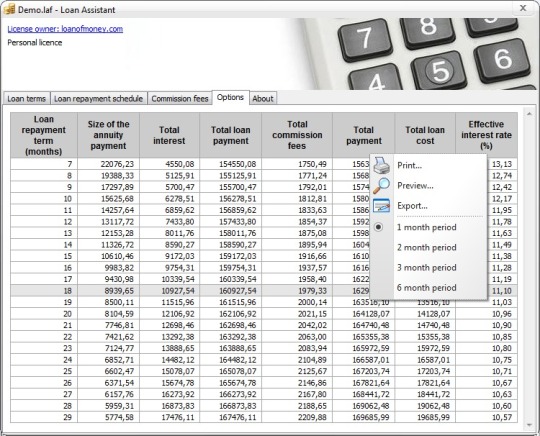Click the Total payment column header
Screen dimensions: 540x436
(364, 135)
